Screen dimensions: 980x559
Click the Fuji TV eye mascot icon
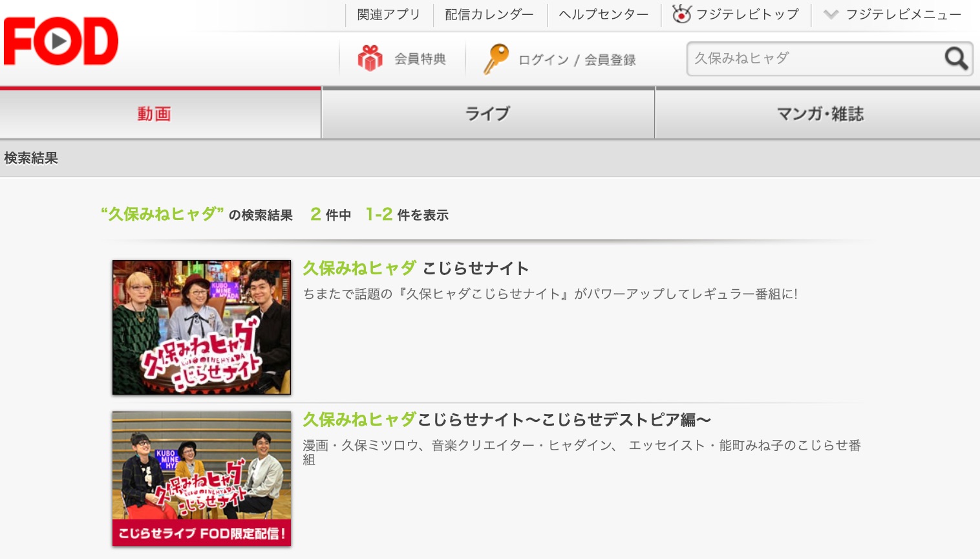tap(681, 14)
